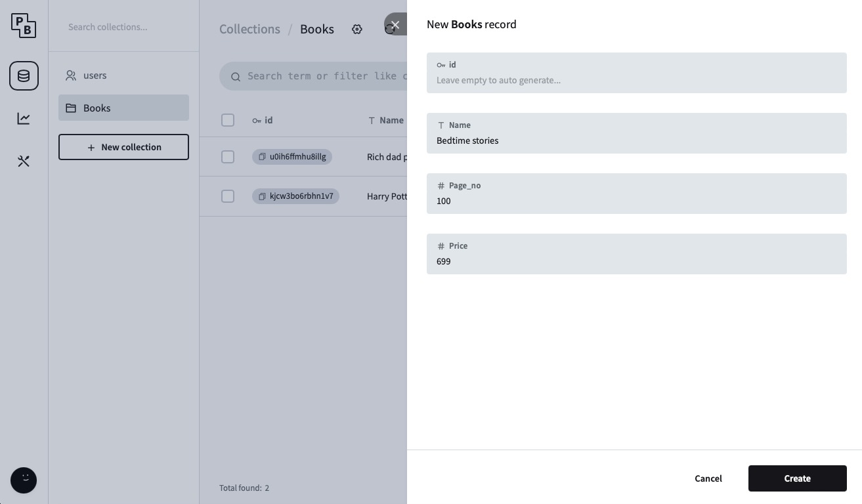Open the Books collection settings gear

point(356,29)
